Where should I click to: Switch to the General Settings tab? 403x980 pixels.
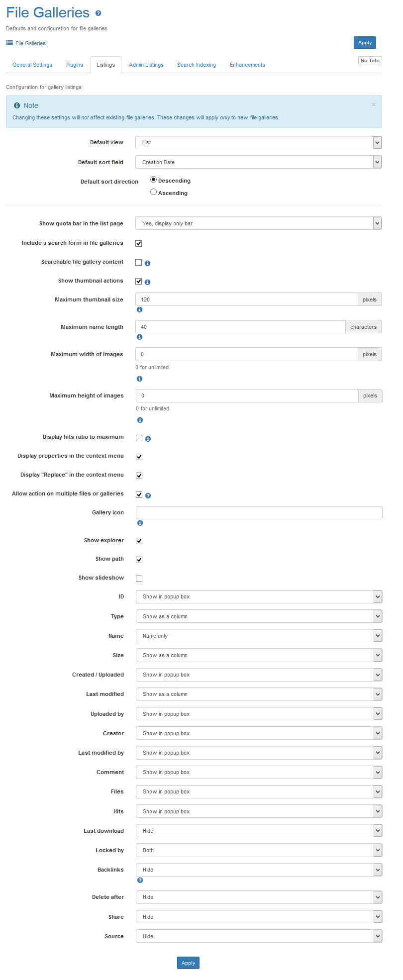32,65
